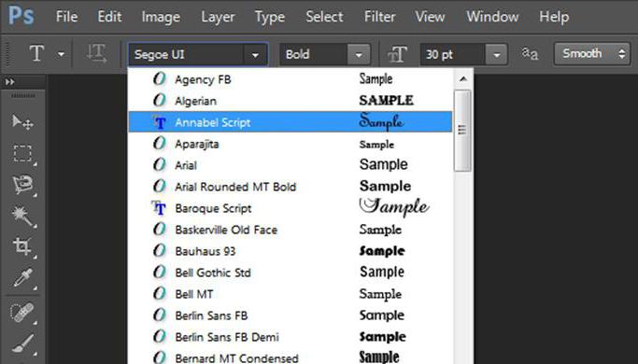Click the font list scroll up arrow

(x=463, y=79)
